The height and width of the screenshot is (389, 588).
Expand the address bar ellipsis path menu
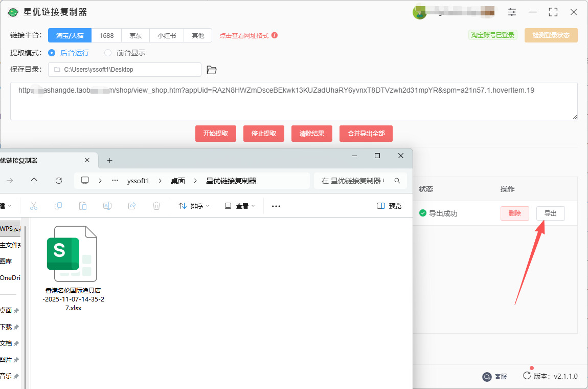115,181
